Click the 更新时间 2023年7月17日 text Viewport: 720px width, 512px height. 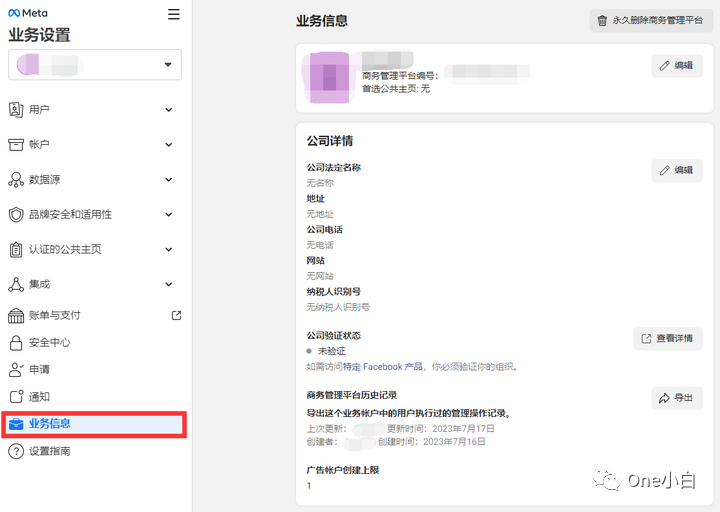[x=440, y=429]
